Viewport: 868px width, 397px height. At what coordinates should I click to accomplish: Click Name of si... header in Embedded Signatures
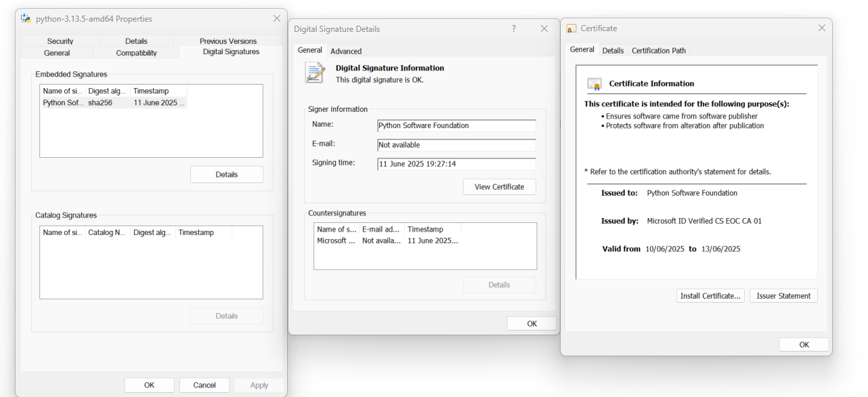tap(63, 91)
